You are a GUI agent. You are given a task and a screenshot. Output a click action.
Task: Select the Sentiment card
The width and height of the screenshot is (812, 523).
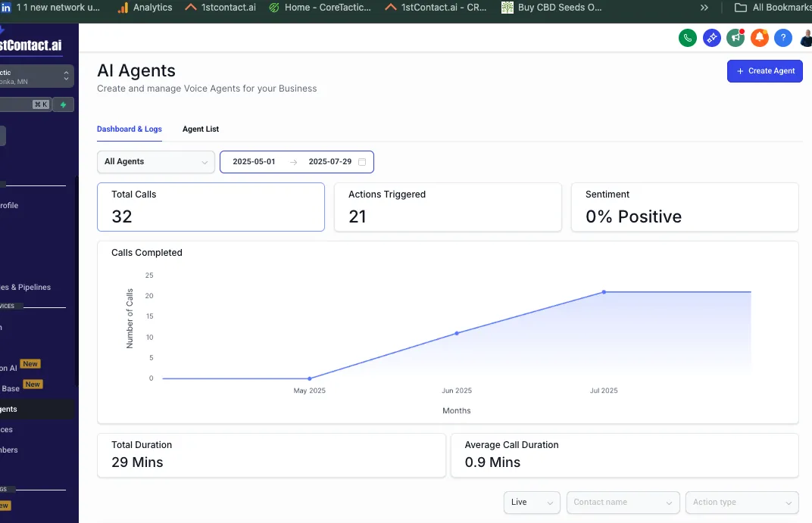pos(685,207)
